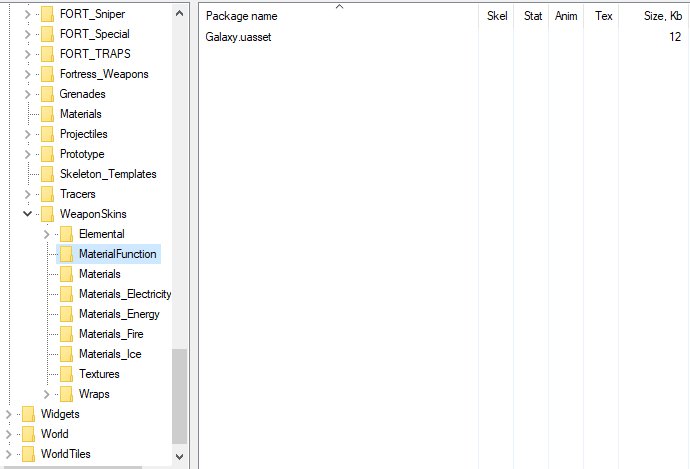Click the World folder icon
The width and height of the screenshot is (690, 469).
(x=28, y=435)
